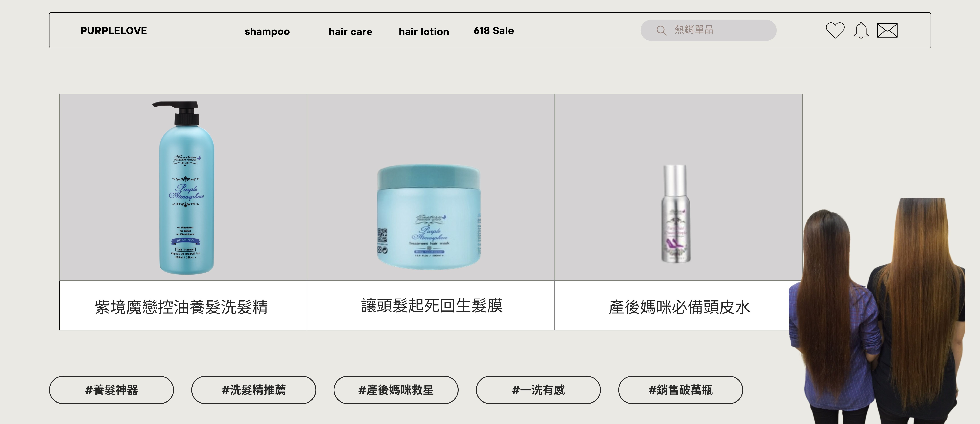Click the PURPLELOVE brand logo

(113, 31)
